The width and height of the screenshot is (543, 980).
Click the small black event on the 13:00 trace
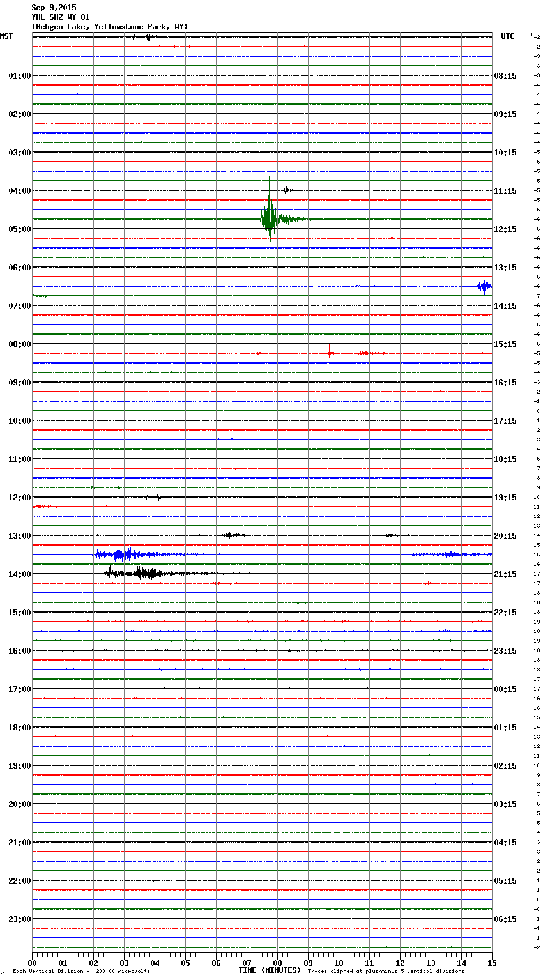[233, 535]
